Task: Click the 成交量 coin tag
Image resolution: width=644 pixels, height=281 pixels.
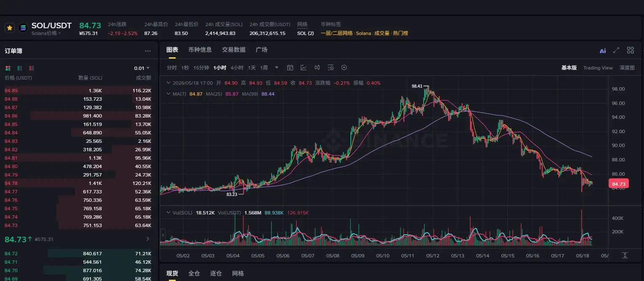Action: point(382,33)
